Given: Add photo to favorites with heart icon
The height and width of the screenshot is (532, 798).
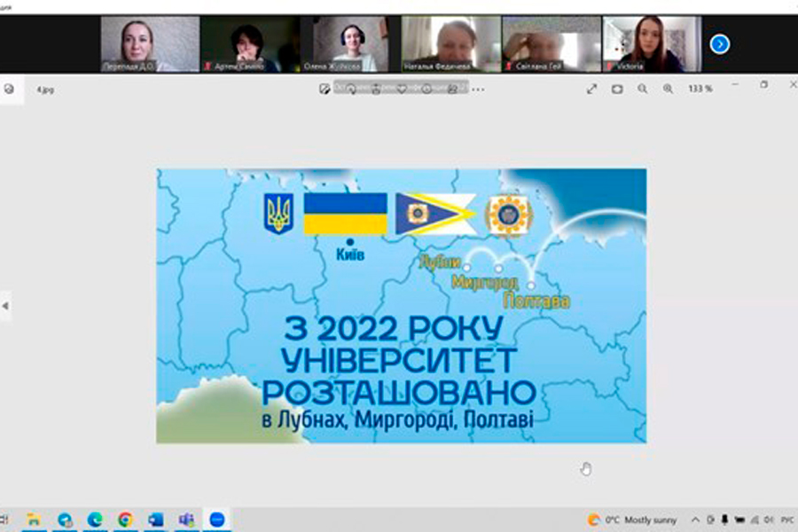Looking at the screenshot, I should [x=402, y=88].
